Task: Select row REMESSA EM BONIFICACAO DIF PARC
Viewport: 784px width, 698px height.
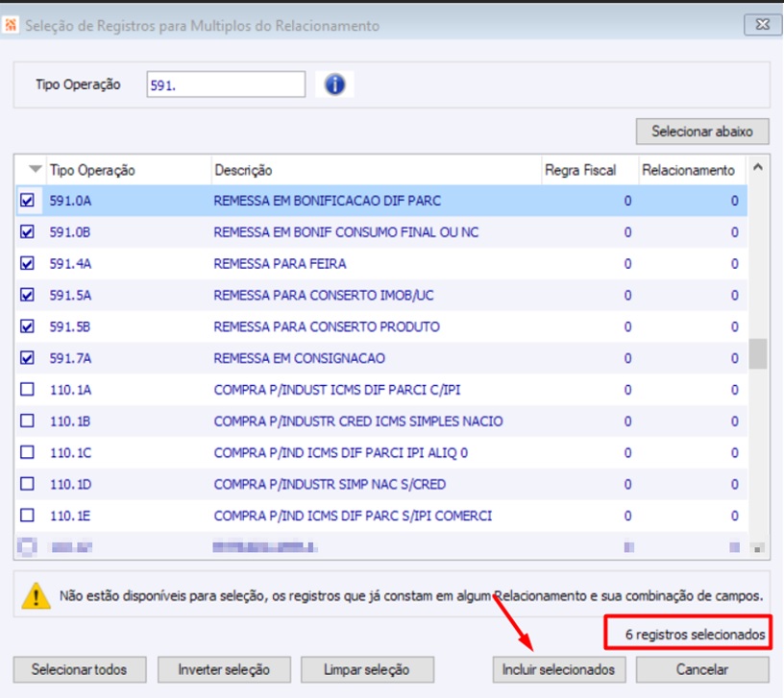Action: coord(381,201)
